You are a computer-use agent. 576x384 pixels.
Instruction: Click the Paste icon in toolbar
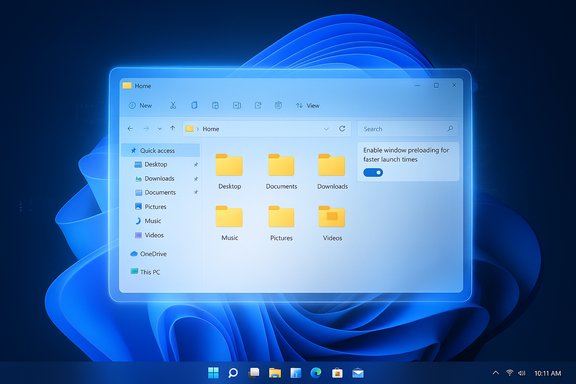[215, 105]
